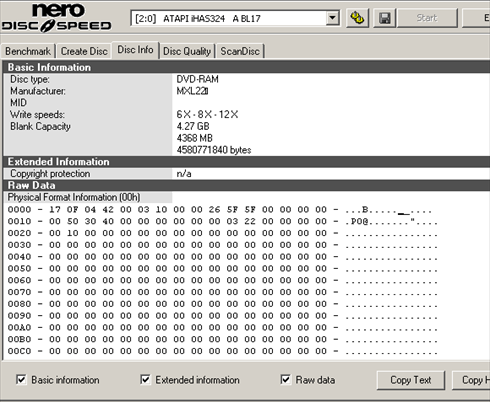Screen dimensions: 490x402
Task: Click hex row offset 0020
Action: click(19, 233)
